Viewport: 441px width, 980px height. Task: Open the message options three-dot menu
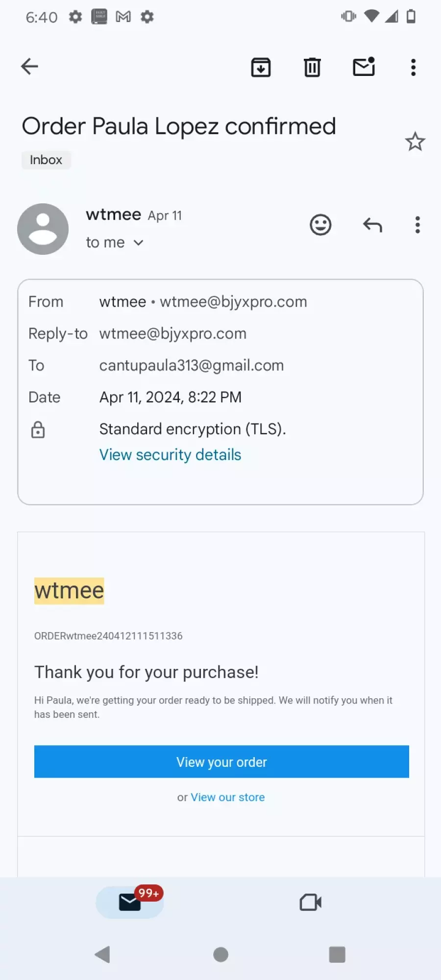point(417,225)
